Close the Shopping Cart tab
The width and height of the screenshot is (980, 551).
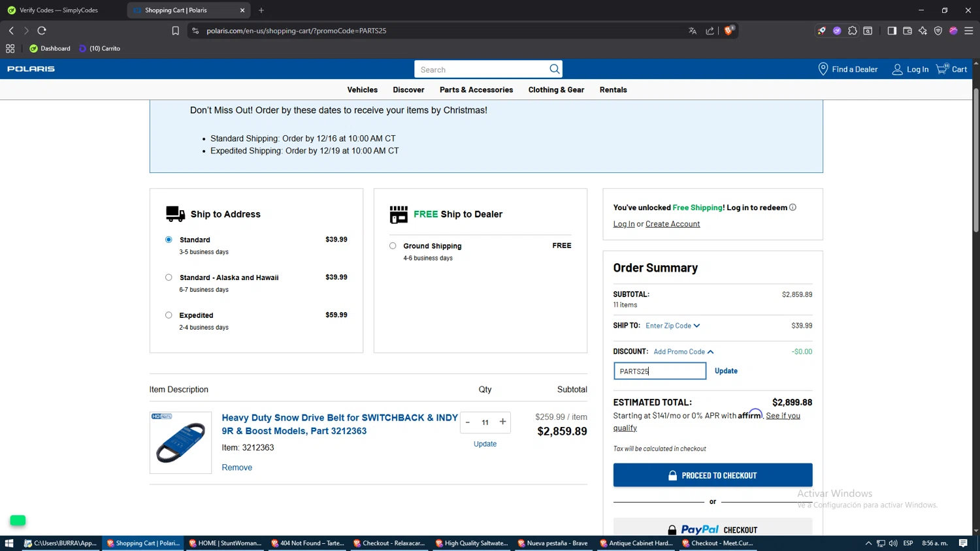pos(242,10)
